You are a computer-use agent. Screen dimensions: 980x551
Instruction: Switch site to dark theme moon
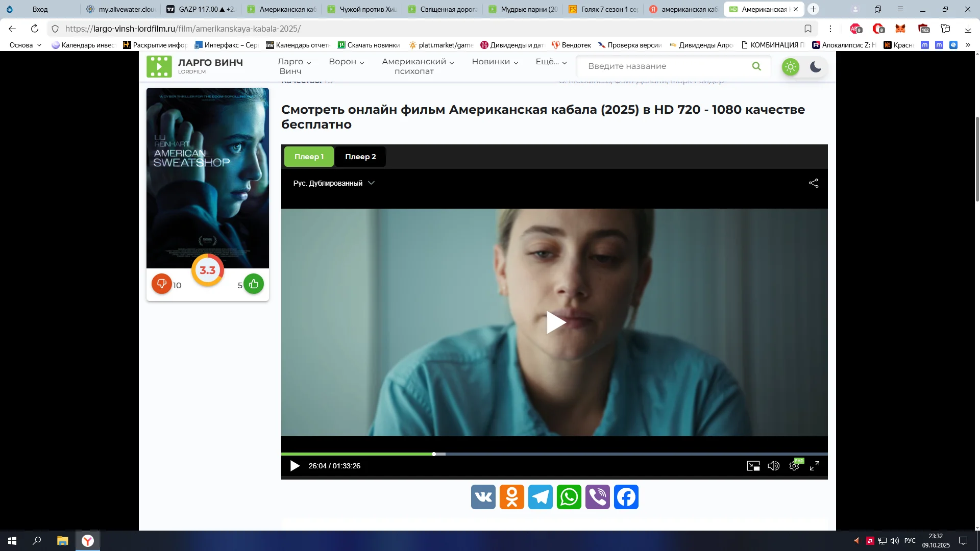pos(816,67)
